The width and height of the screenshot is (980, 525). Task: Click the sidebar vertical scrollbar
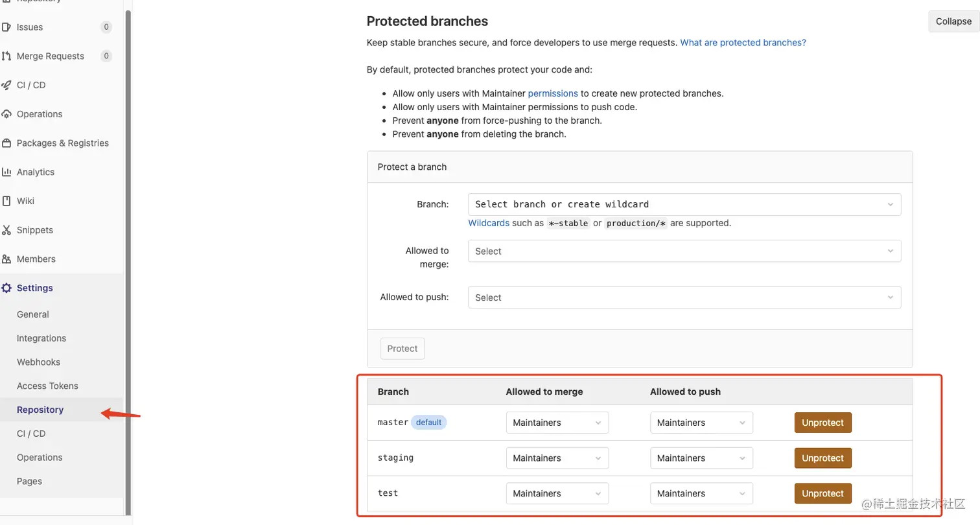128,259
